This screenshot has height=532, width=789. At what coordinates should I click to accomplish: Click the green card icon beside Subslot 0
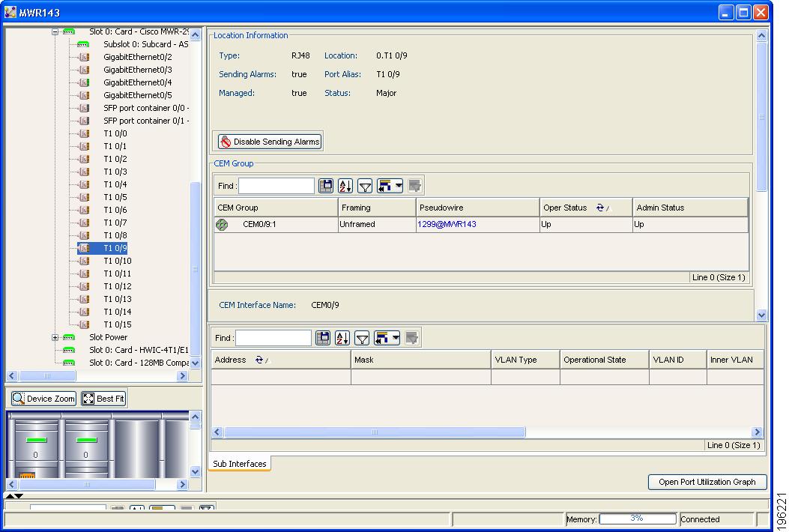(83, 44)
